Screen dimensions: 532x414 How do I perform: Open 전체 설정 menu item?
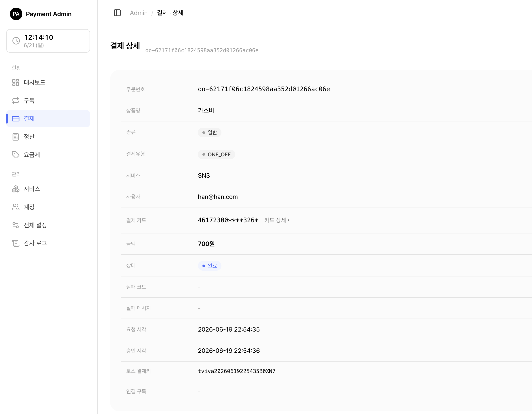pos(48,225)
